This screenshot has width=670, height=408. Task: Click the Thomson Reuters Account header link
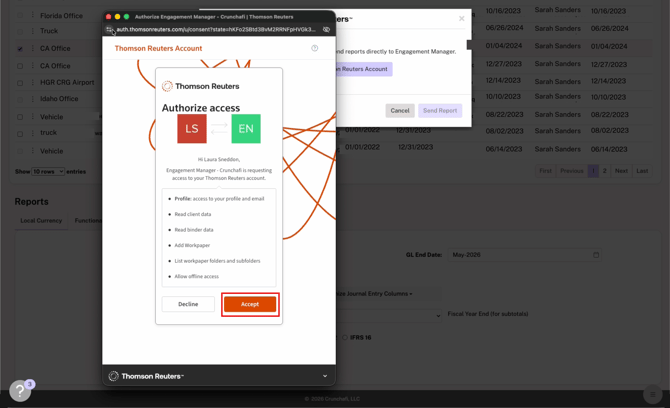[x=159, y=48]
